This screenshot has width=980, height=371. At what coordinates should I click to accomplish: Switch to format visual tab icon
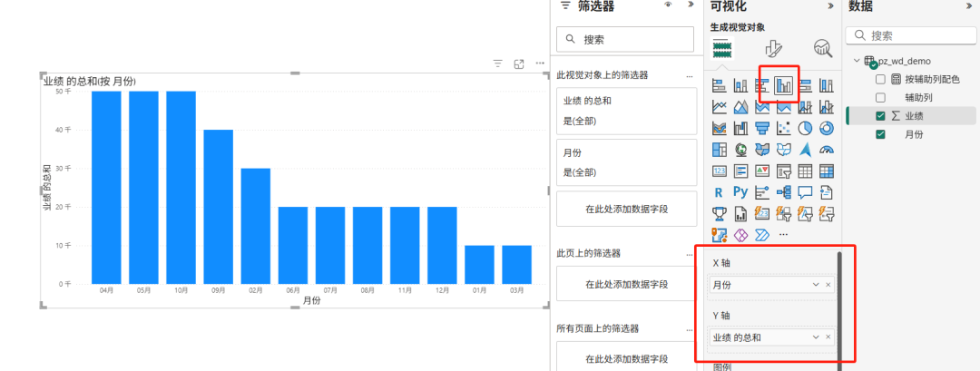coord(774,48)
